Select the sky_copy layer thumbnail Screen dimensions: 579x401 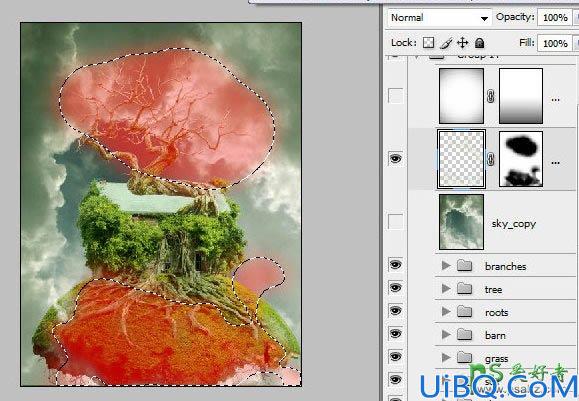[x=461, y=222]
